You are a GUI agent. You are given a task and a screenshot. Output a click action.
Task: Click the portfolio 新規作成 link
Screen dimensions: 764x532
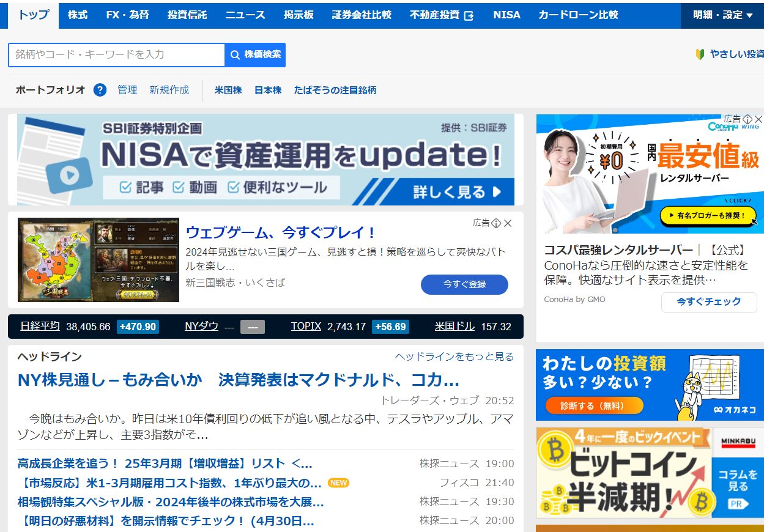(169, 90)
